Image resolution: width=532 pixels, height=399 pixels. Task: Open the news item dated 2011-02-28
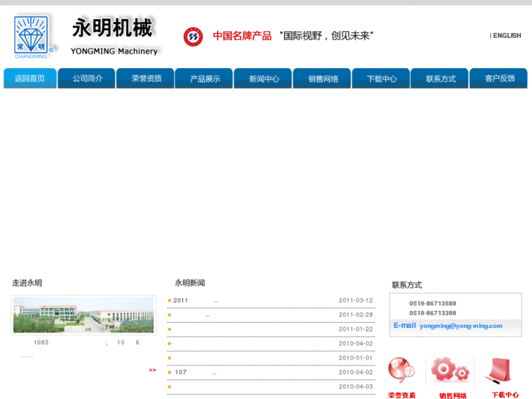point(271,315)
